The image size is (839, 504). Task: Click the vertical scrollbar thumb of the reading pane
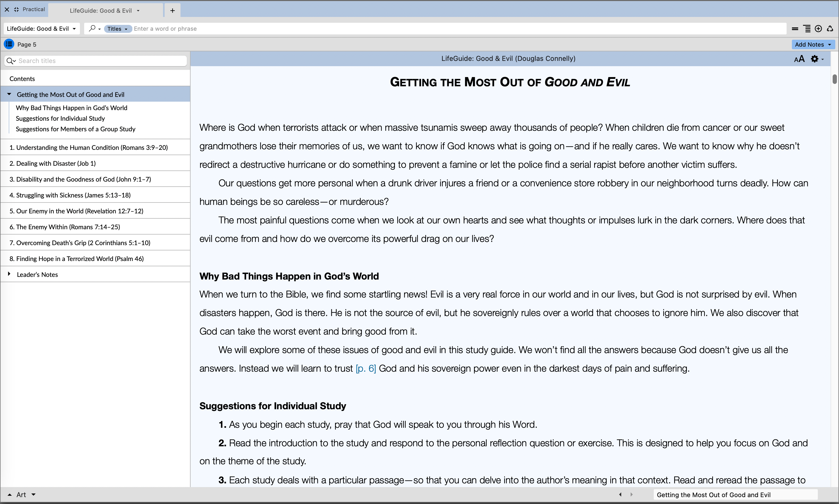coord(834,79)
